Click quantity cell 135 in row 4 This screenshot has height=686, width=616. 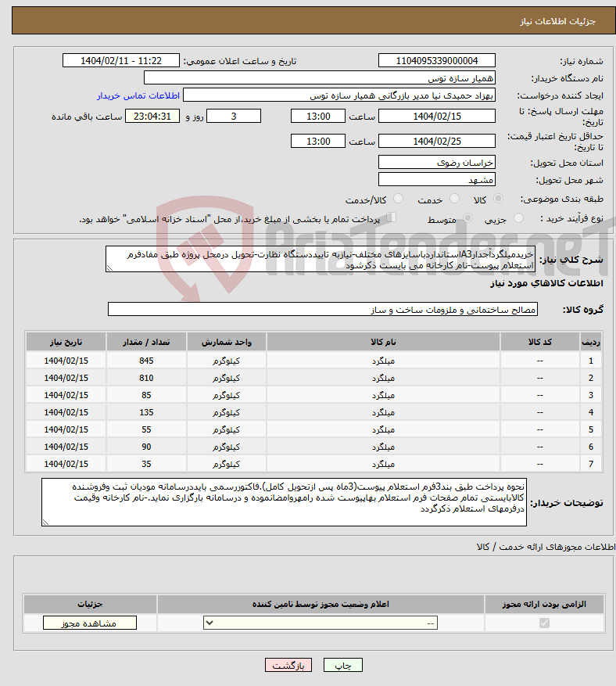[x=146, y=412]
